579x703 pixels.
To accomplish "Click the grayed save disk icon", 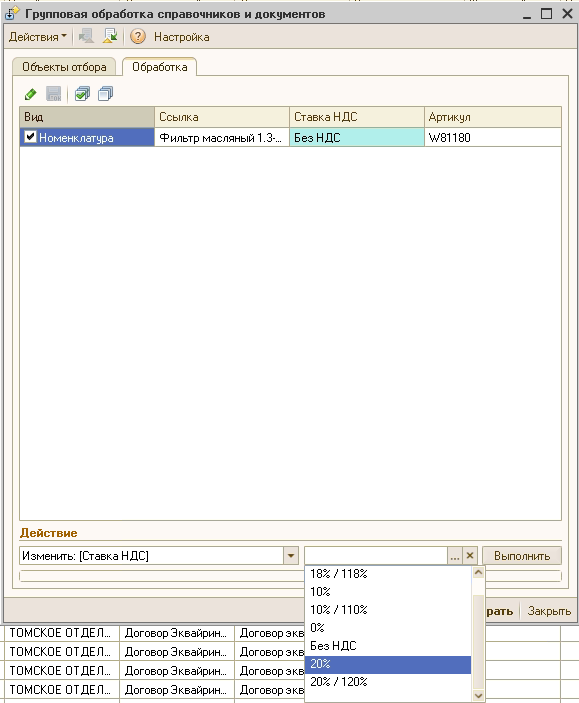I will point(54,94).
